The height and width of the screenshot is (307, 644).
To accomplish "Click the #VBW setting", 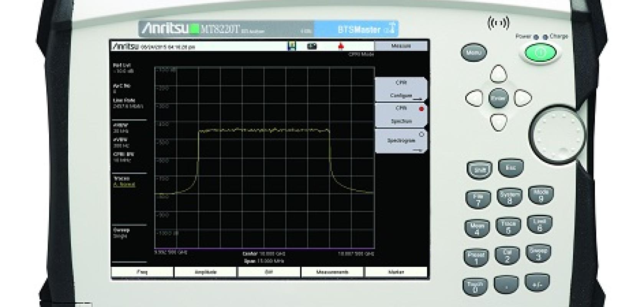I will pyautogui.click(x=120, y=143).
